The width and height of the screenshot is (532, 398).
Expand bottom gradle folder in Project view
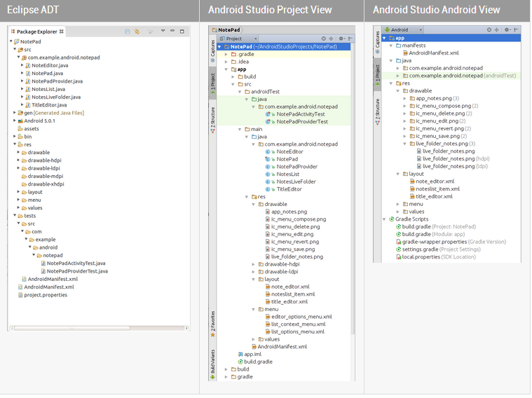click(226, 377)
